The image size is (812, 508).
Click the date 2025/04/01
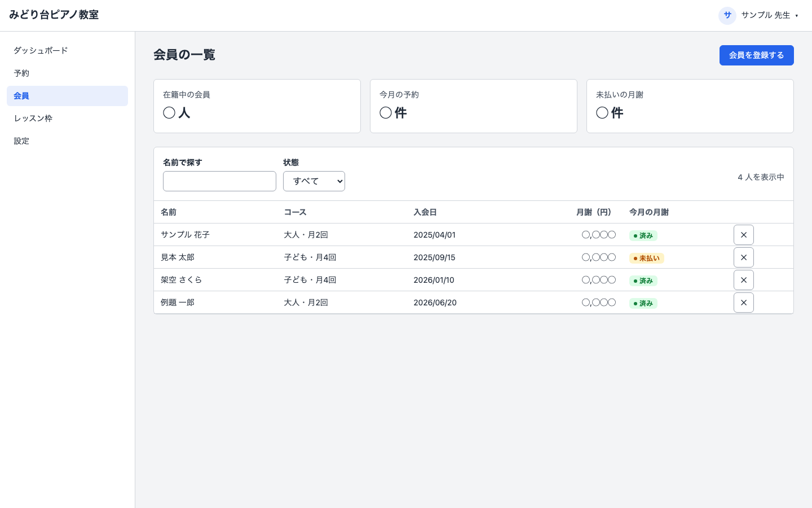click(x=434, y=235)
